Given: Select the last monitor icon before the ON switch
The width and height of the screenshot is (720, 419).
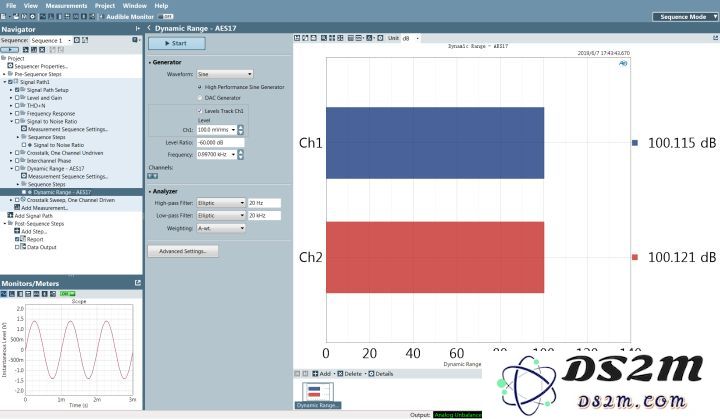Looking at the screenshot, I should [x=53, y=294].
